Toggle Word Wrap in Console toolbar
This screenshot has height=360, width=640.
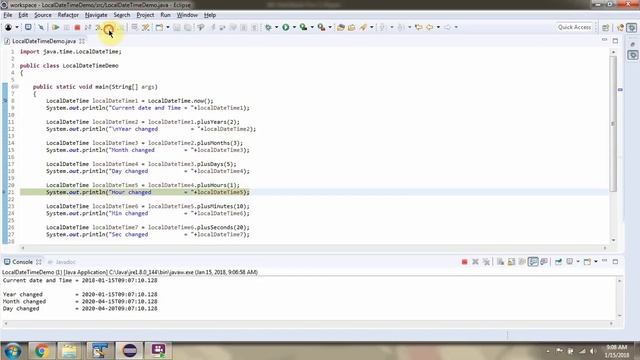click(x=522, y=262)
